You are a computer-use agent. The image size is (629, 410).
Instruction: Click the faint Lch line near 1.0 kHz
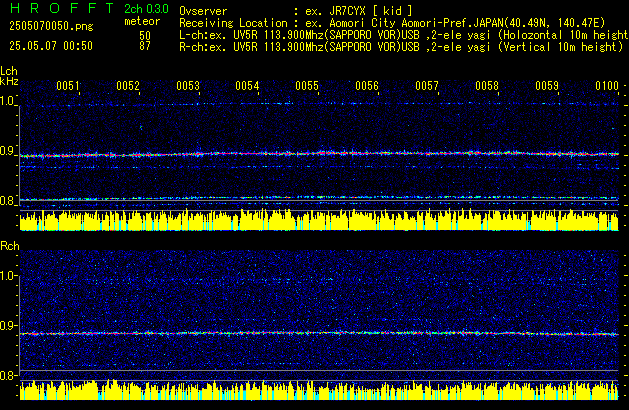(319, 104)
